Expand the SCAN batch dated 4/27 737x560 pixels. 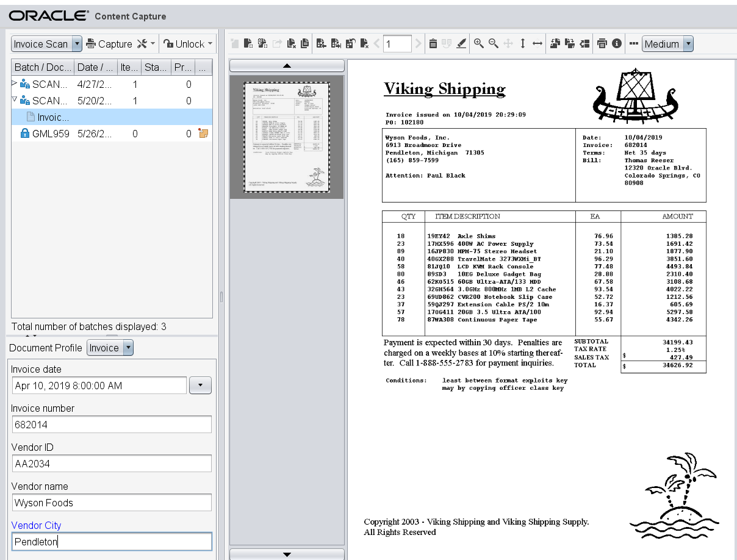(x=15, y=84)
